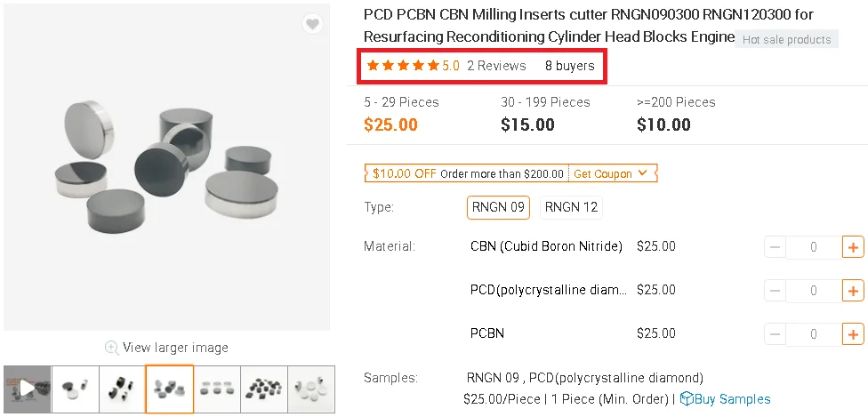Image resolution: width=868 pixels, height=417 pixels.
Task: Select the RNGN 12 type option
Action: pos(571,207)
